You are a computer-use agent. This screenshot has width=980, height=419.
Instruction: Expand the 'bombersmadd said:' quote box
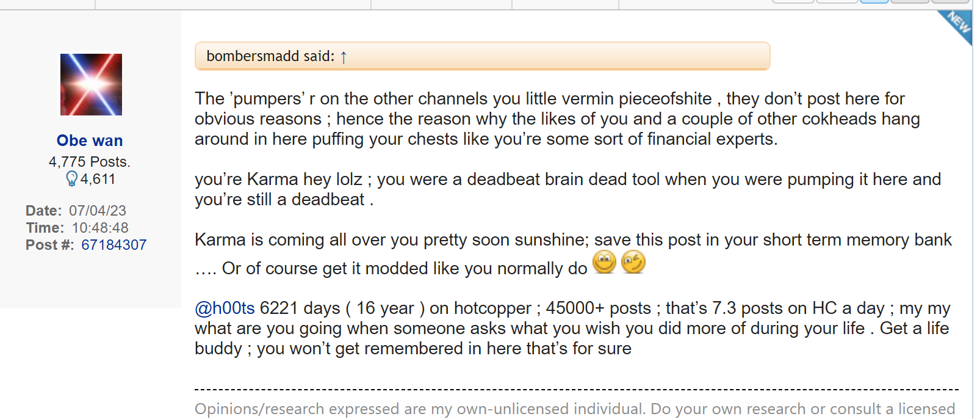pyautogui.click(x=482, y=56)
